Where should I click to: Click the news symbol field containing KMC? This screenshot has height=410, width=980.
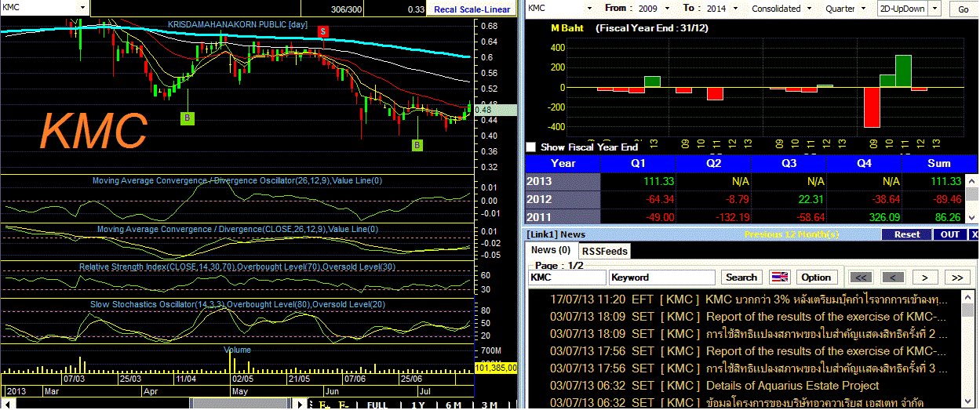tap(567, 277)
